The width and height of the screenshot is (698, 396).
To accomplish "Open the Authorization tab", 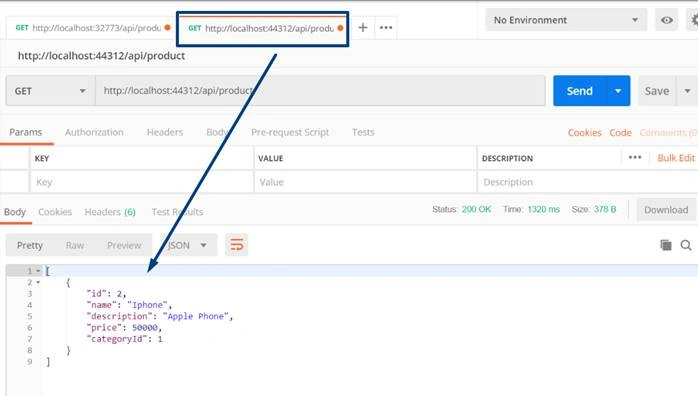I will (94, 132).
